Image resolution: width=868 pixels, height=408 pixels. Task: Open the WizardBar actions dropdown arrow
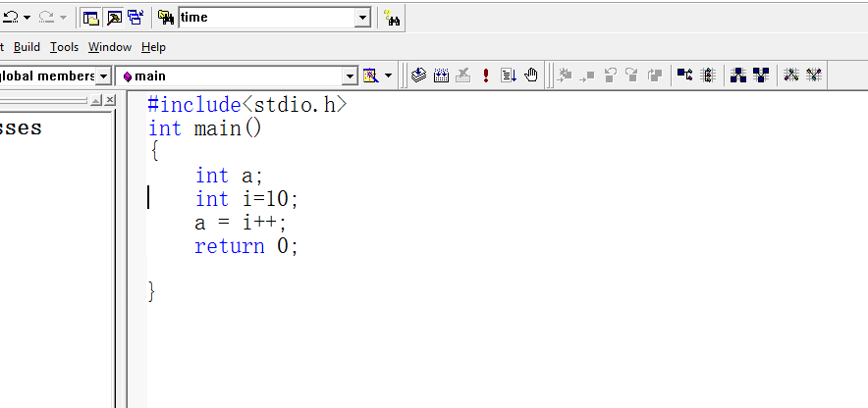click(x=389, y=76)
